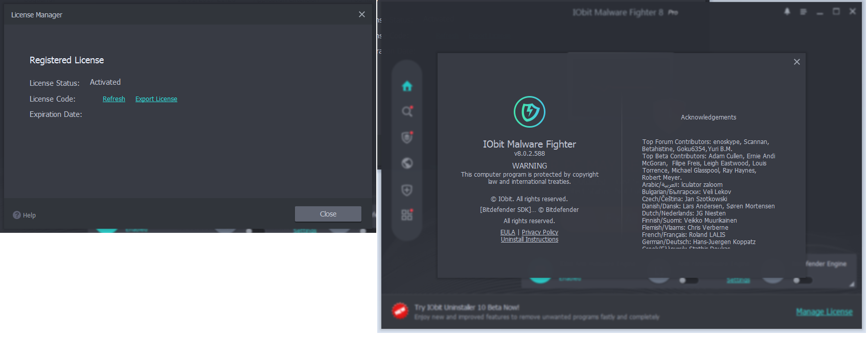The height and width of the screenshot is (337, 868).
Task: Click the 'Expiration Date:' label
Action: coord(56,114)
